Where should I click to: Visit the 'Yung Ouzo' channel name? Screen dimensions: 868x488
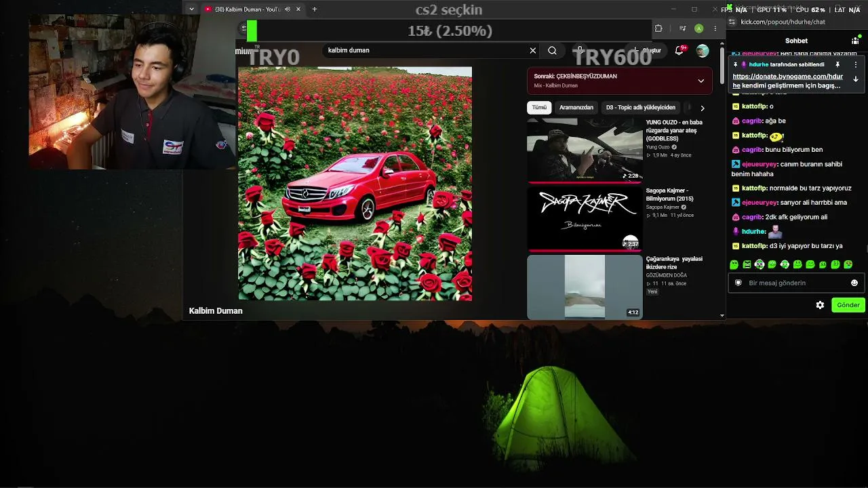point(658,147)
